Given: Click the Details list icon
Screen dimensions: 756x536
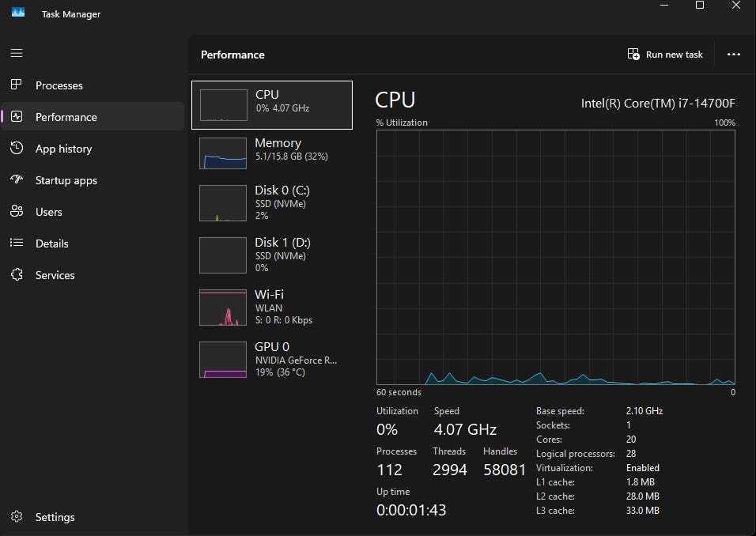Looking at the screenshot, I should point(17,243).
